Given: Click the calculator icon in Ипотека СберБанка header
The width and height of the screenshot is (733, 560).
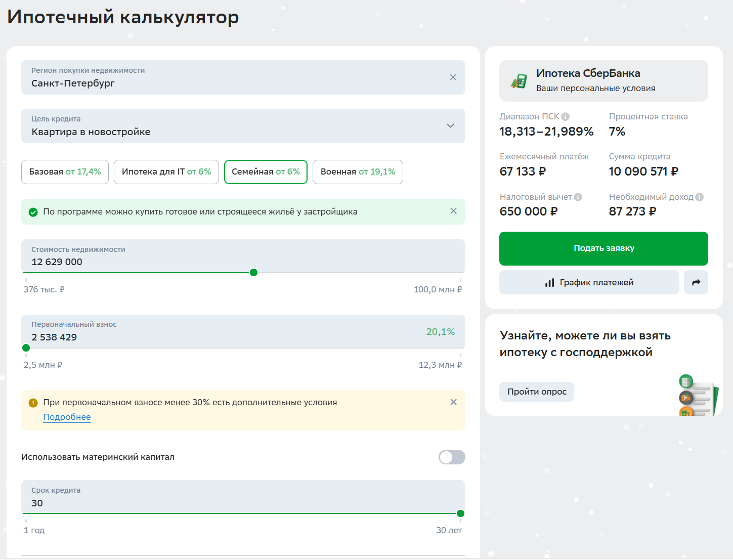Looking at the screenshot, I should pyautogui.click(x=519, y=81).
